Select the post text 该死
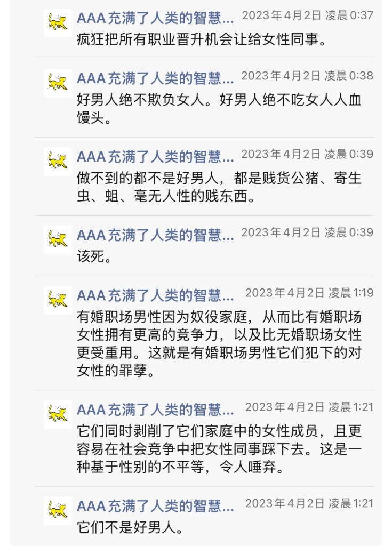392x546 pixels. click(x=94, y=256)
